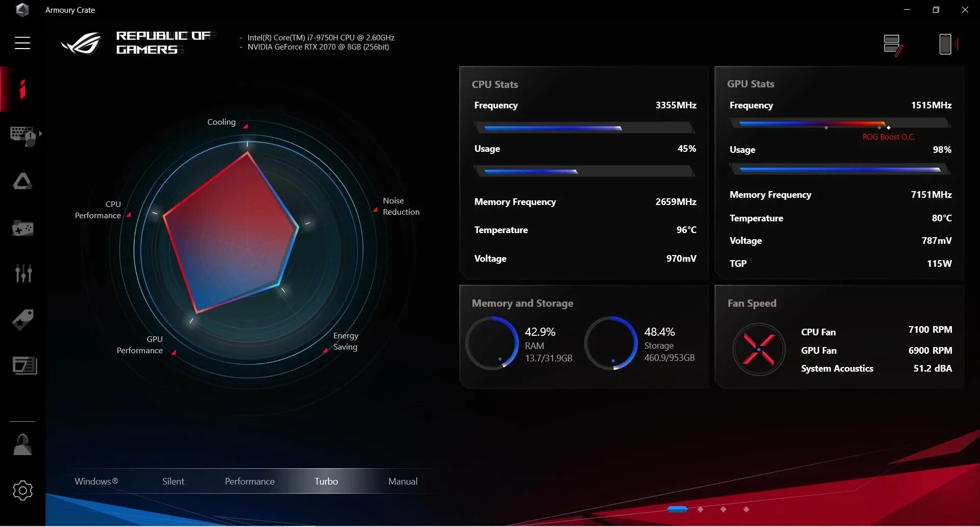Click RAM 13.7/31.9GB text
The width and height of the screenshot is (980, 527).
(x=548, y=358)
